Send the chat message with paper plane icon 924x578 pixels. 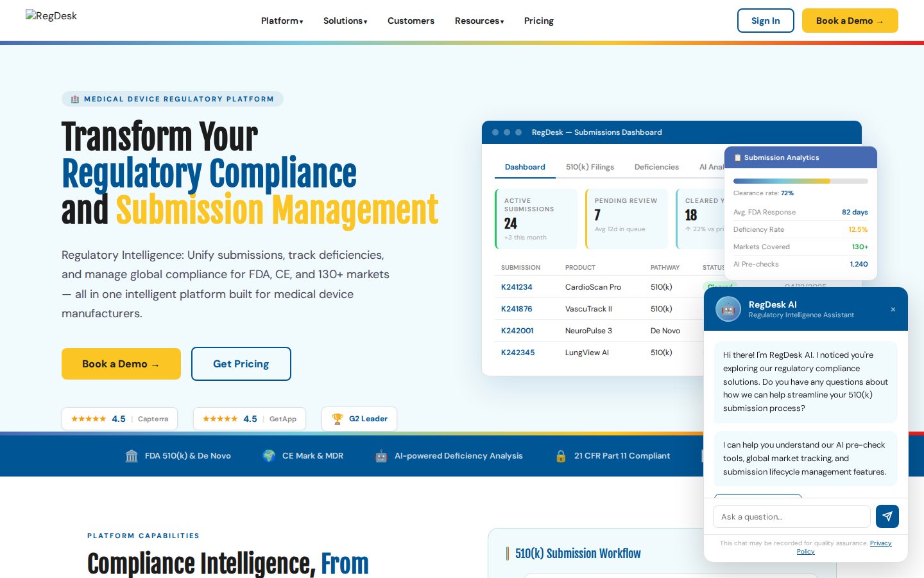[887, 516]
